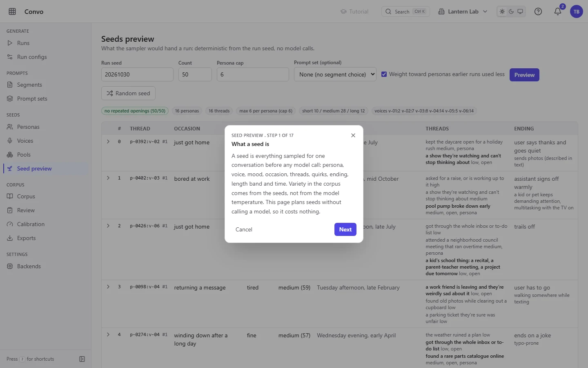Open Voices in the sidebar

(x=45, y=141)
